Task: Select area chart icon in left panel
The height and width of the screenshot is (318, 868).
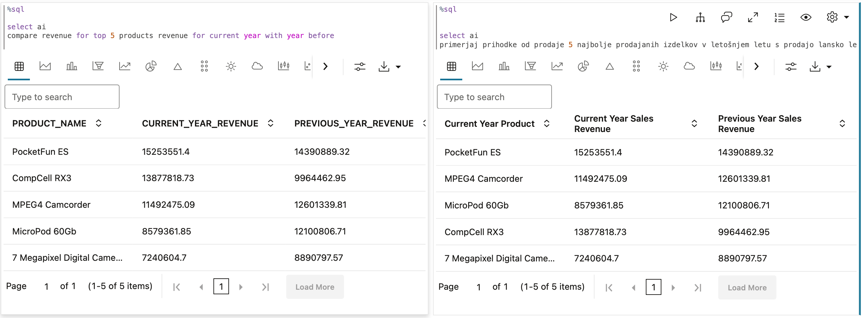Action: [x=45, y=66]
